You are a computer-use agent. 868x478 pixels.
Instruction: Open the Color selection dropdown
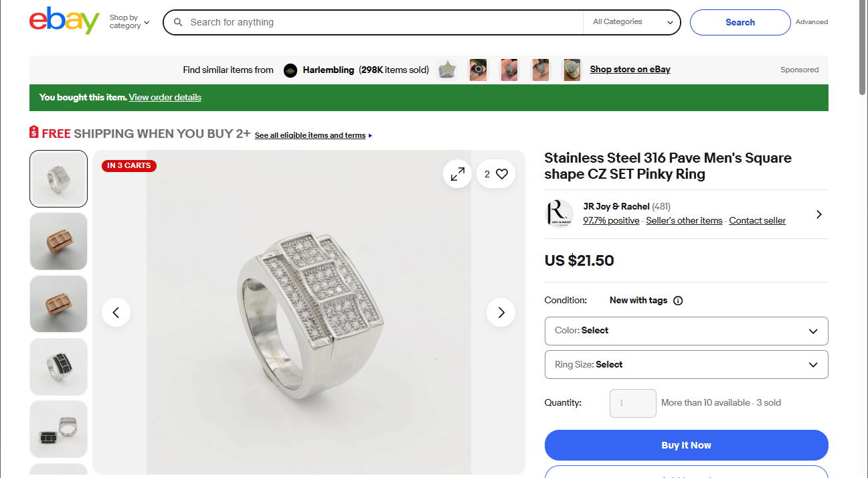tap(686, 331)
